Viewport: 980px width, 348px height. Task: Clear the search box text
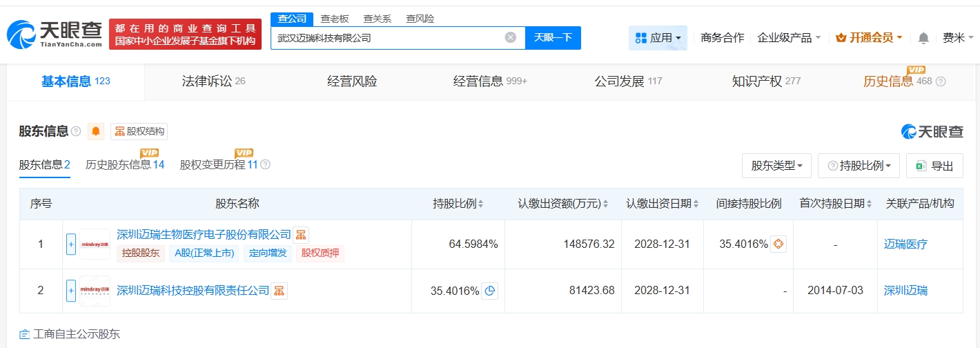click(x=511, y=38)
